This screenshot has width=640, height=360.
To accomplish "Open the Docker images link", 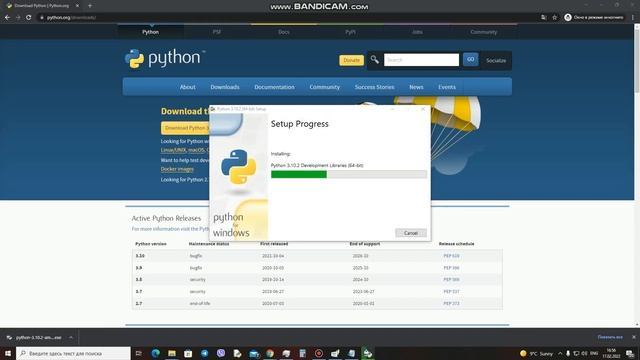I will 177,169.
